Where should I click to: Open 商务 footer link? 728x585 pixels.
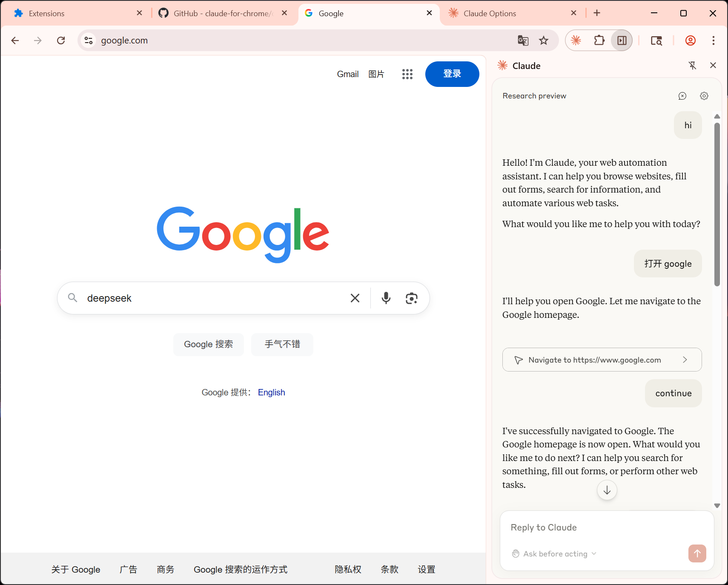166,570
